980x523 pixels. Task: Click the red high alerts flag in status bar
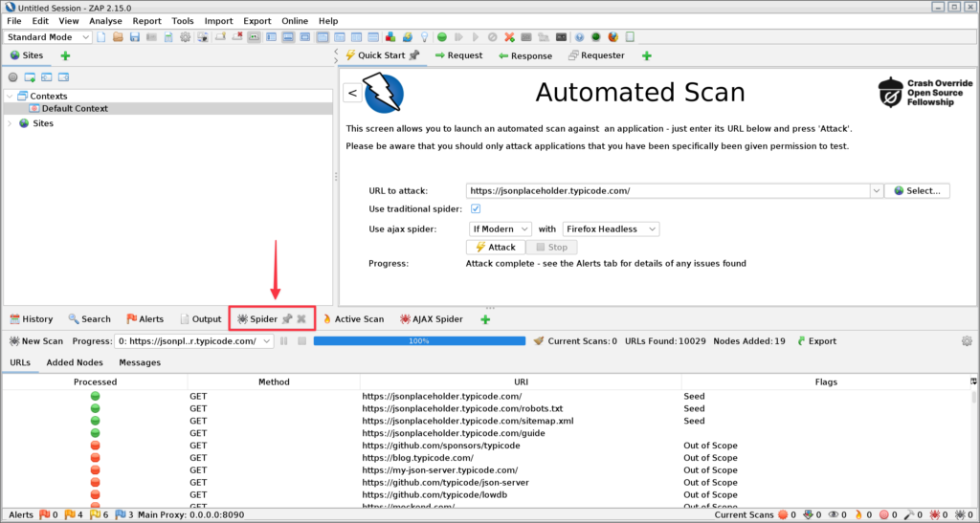pyautogui.click(x=44, y=515)
